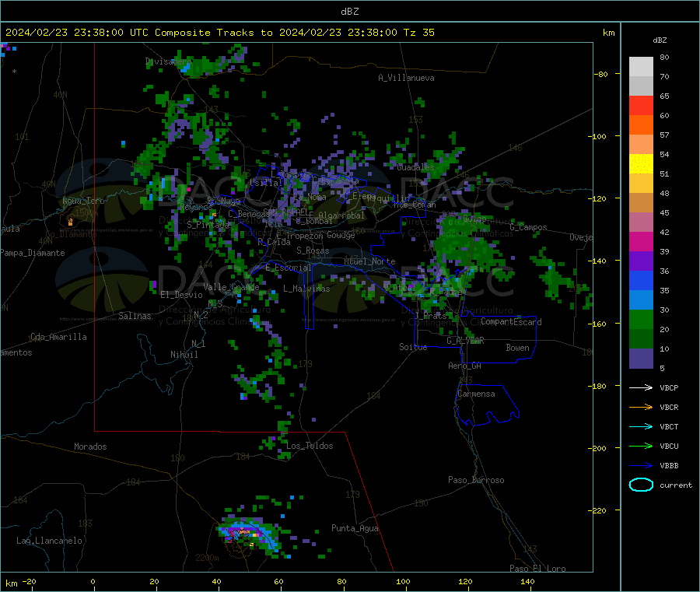Click the Divisadero map label
This screenshot has width=700, height=592.
(x=168, y=61)
